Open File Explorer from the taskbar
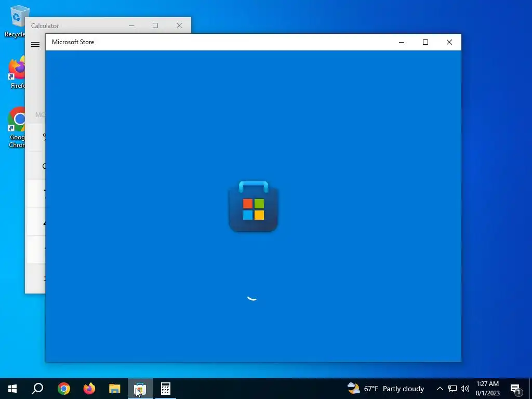532x399 pixels. click(115, 389)
